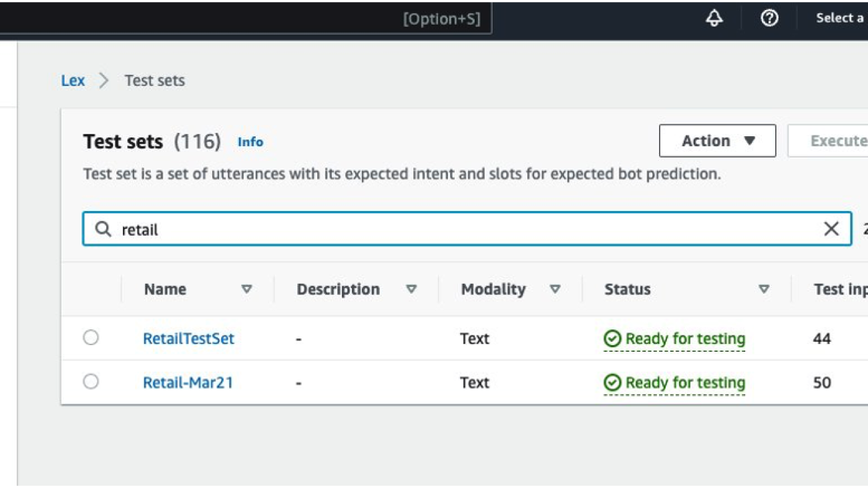Open the Action dropdown
This screenshot has height=488, width=868.
coord(717,141)
